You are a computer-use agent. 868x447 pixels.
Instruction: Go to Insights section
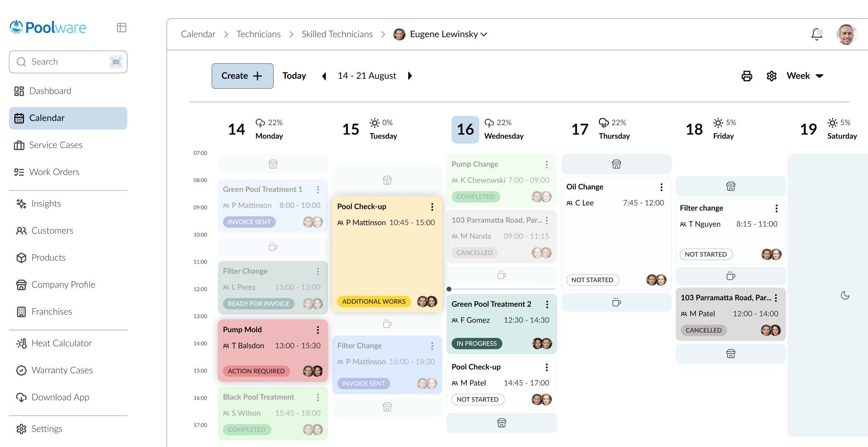(x=68, y=204)
